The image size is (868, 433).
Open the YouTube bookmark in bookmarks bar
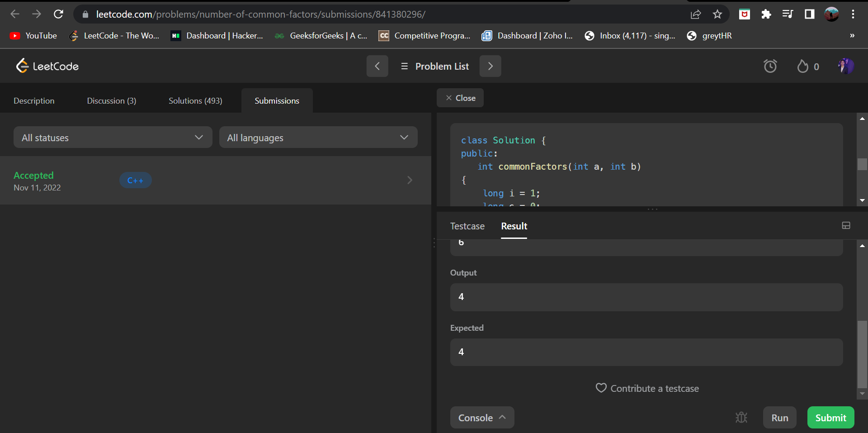[x=33, y=35]
